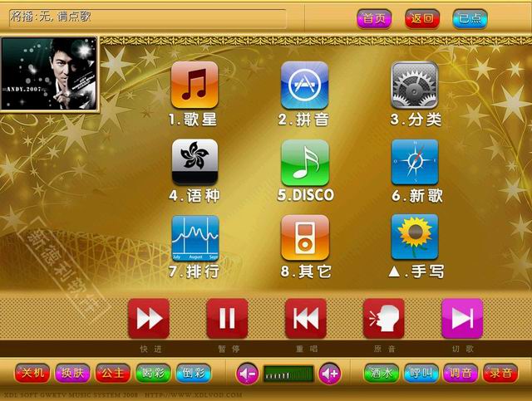Toggle original vocals with 原音 button

click(384, 319)
